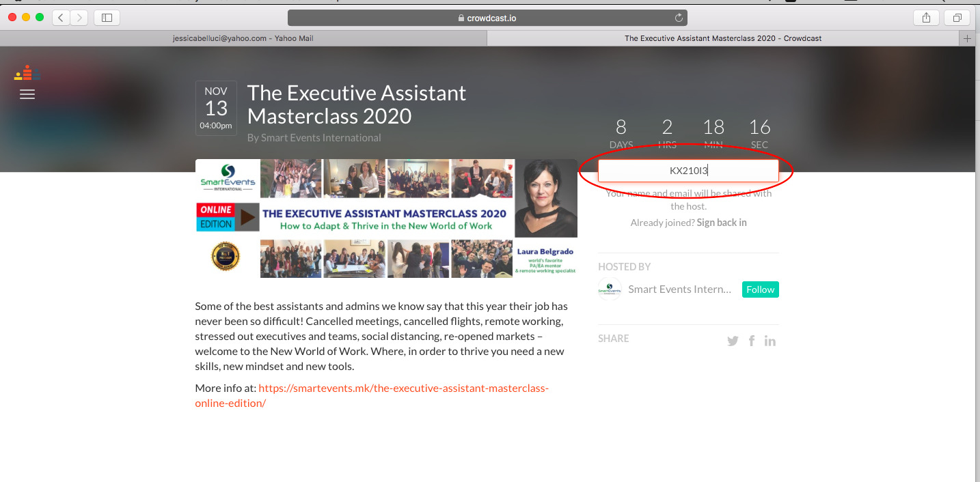Click the Sign back in link
Viewport: 980px width, 482px height.
tap(721, 223)
